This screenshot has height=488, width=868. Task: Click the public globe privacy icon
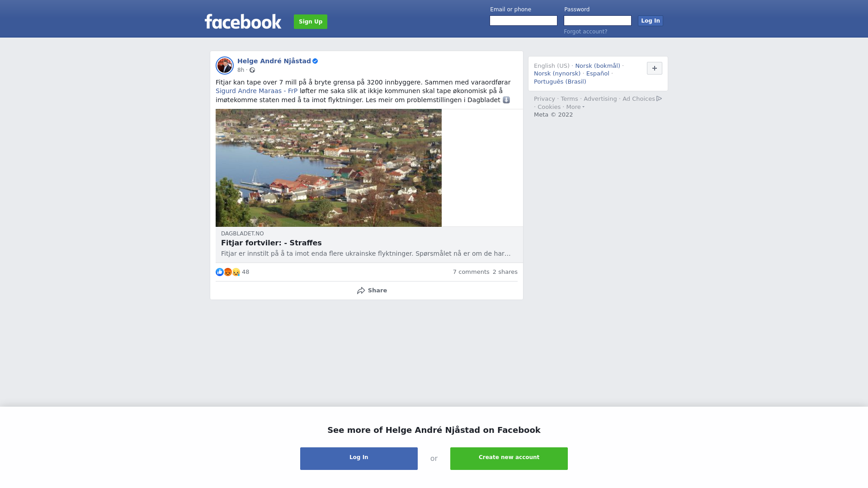point(252,70)
